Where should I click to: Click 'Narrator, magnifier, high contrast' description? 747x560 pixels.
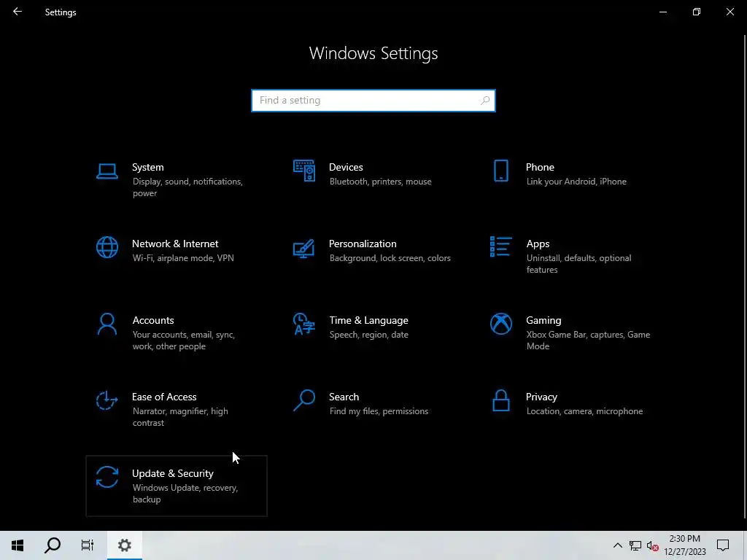pyautogui.click(x=180, y=417)
